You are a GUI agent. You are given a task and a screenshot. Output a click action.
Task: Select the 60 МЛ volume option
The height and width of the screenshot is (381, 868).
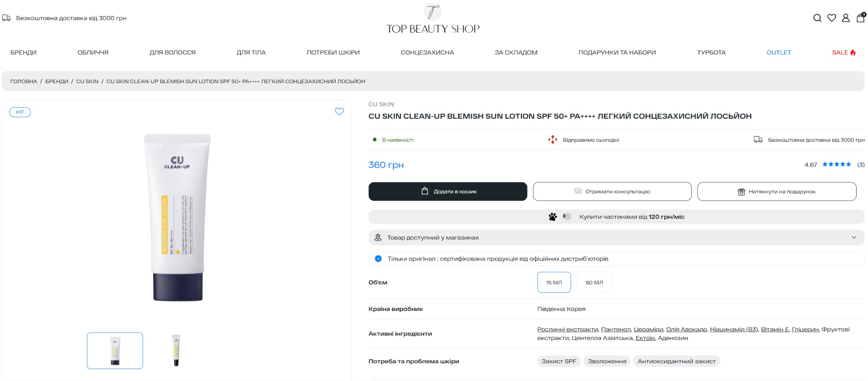594,282
